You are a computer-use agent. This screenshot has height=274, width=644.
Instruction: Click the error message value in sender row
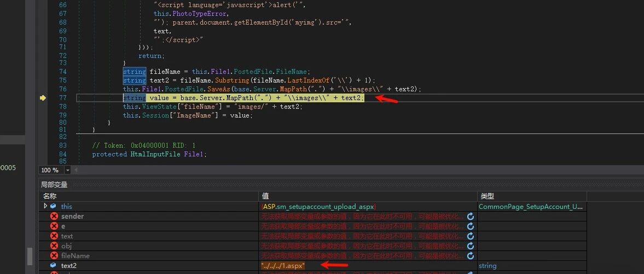pyautogui.click(x=363, y=216)
